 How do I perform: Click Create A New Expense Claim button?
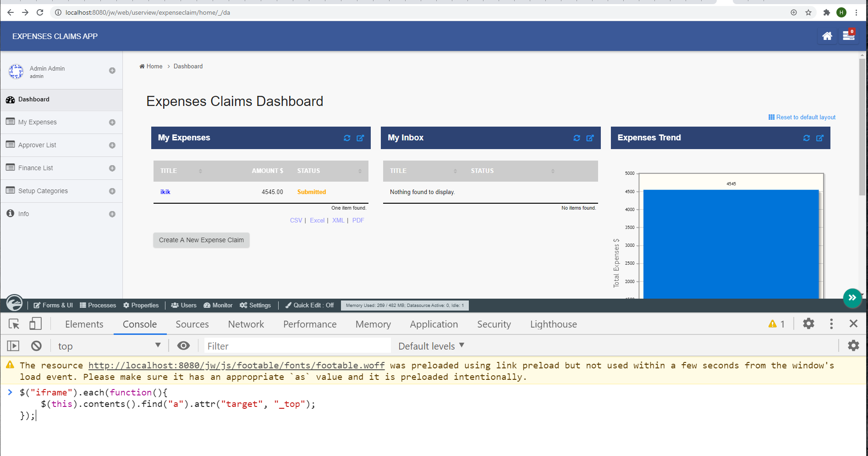[x=201, y=240]
